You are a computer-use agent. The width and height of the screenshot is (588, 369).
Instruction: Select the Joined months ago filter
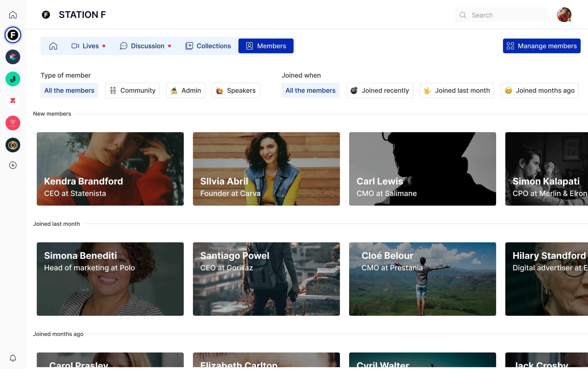click(x=539, y=90)
